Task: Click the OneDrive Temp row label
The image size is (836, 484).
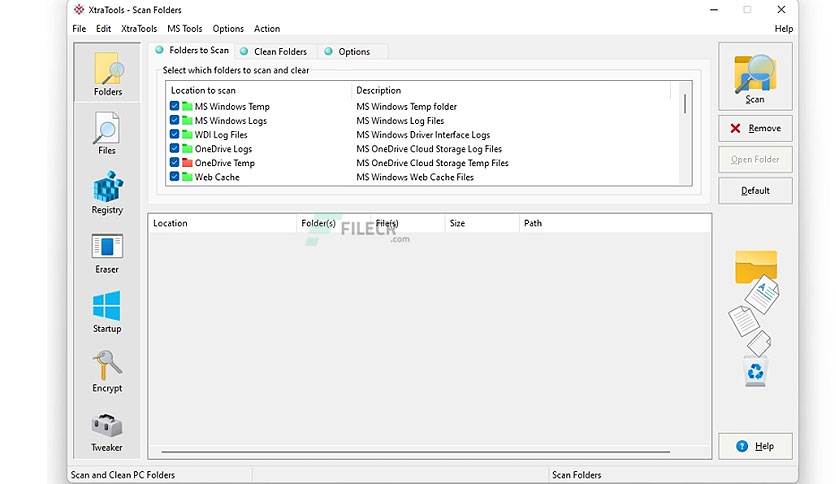Action: [x=224, y=163]
